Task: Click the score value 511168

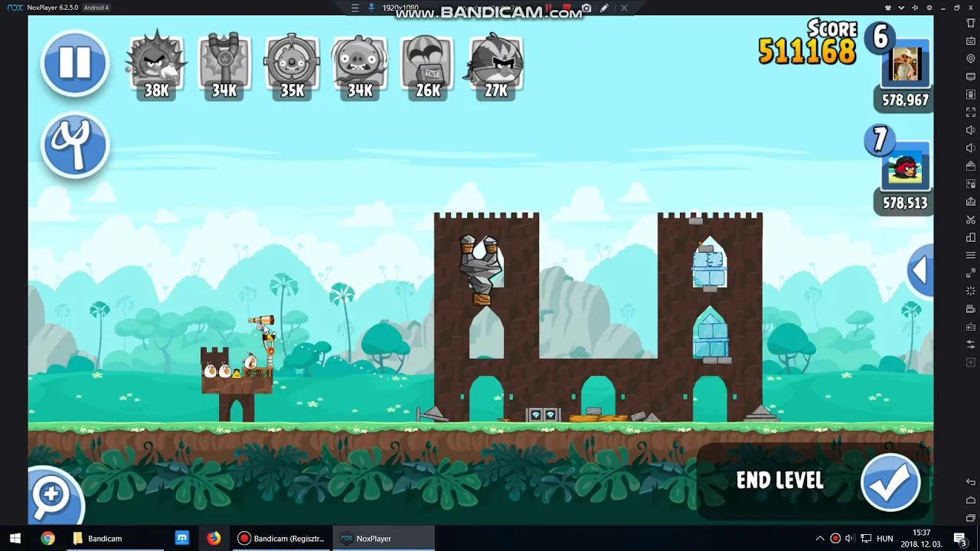Action: click(807, 51)
